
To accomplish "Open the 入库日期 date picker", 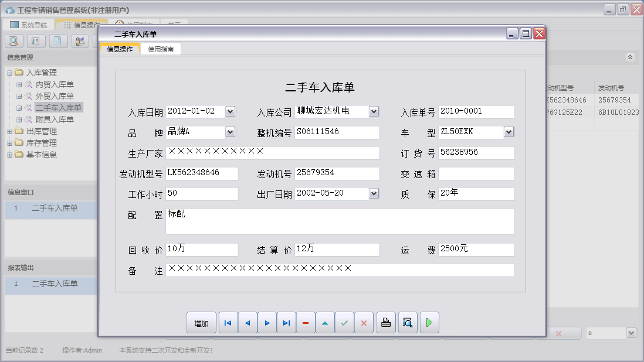I will click(231, 111).
